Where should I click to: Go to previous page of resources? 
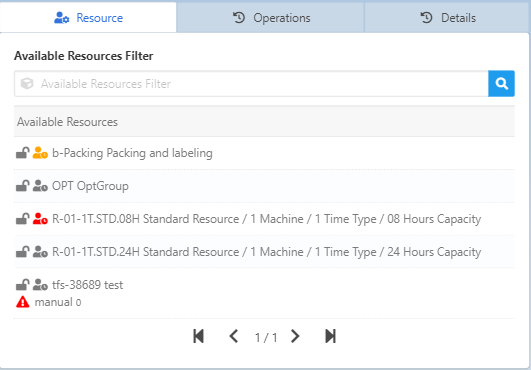[x=234, y=336]
